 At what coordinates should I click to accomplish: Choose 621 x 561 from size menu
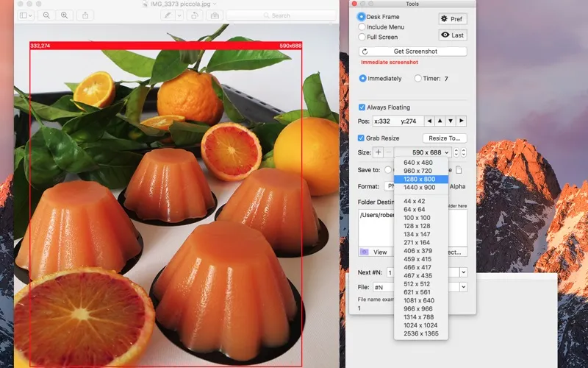coord(421,291)
